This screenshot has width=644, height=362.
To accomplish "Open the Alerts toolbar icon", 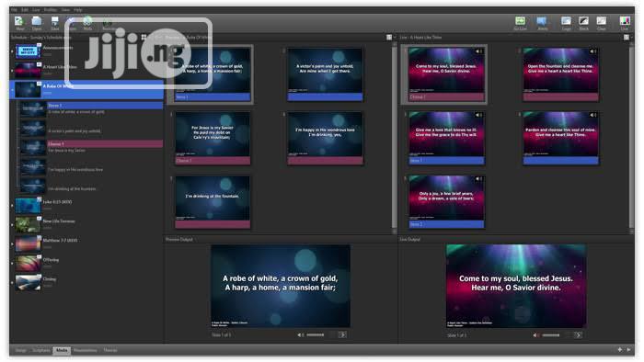I will [542, 23].
